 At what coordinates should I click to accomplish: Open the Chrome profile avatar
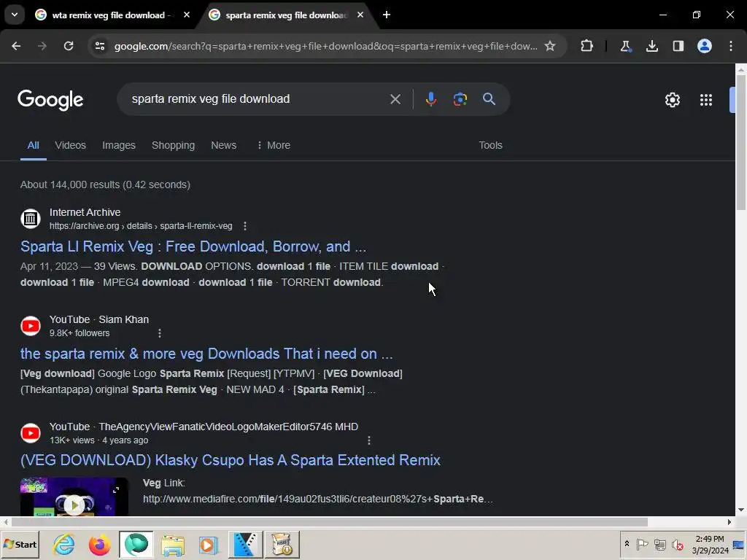pos(705,46)
